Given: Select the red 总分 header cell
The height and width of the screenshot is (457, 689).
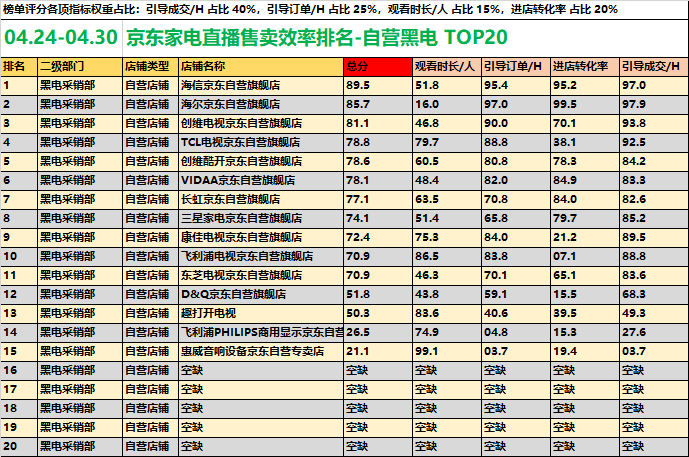Looking at the screenshot, I should pos(378,67).
